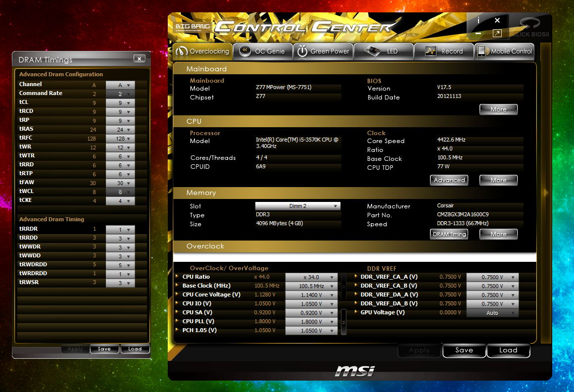574x392 pixels.
Task: Open tRP value dropdown
Action: pos(120,121)
